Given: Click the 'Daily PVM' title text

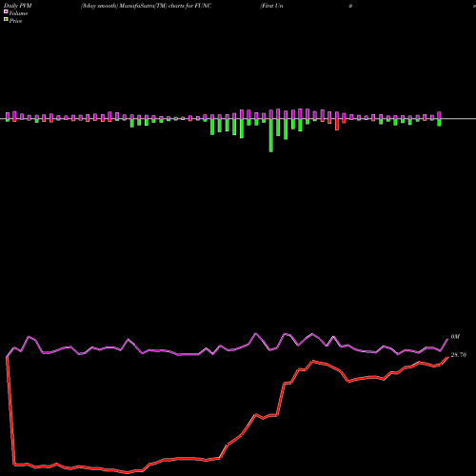Looking at the screenshot, I should (18, 6).
